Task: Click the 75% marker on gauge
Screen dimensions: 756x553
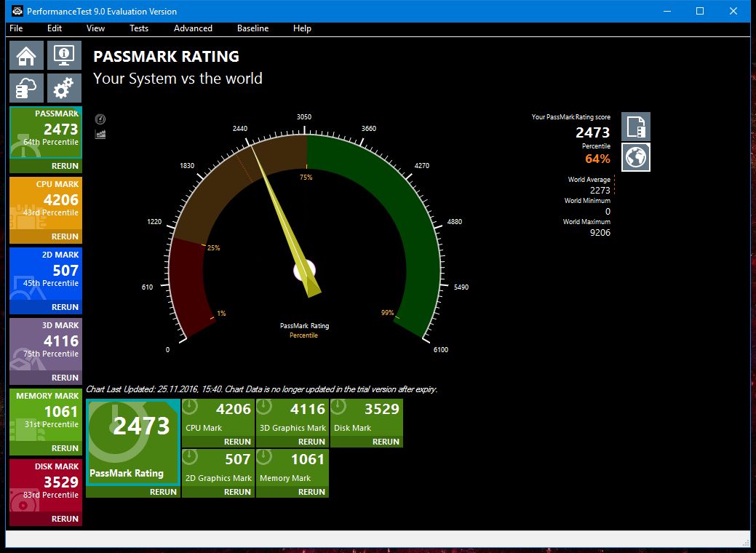Action: [x=306, y=178]
